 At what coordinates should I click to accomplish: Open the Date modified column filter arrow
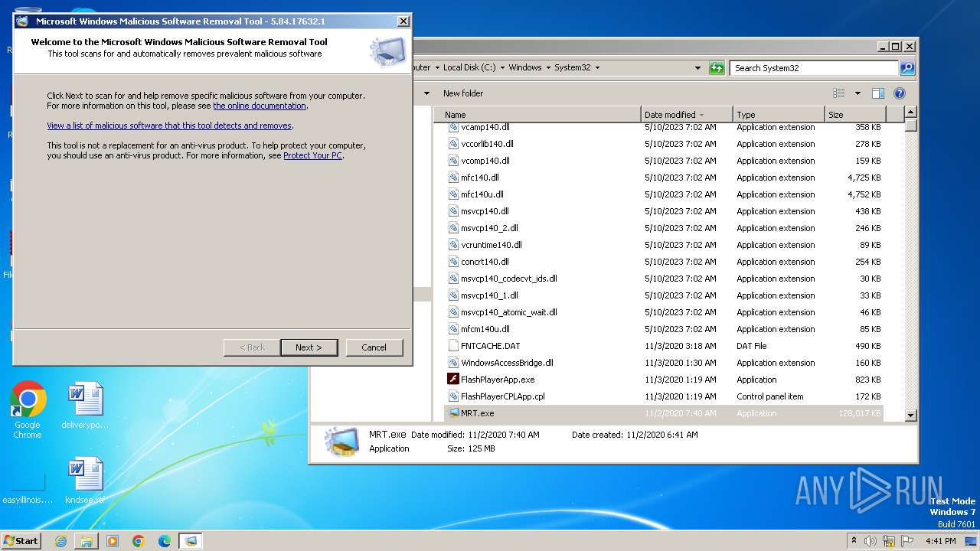pos(701,115)
